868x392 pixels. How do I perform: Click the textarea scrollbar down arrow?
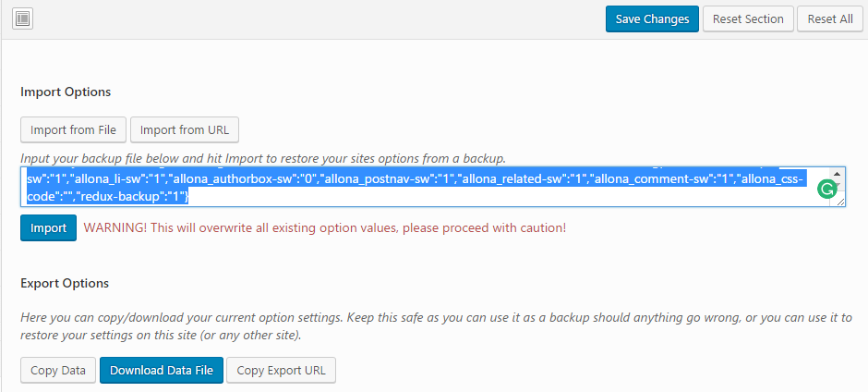point(838,190)
